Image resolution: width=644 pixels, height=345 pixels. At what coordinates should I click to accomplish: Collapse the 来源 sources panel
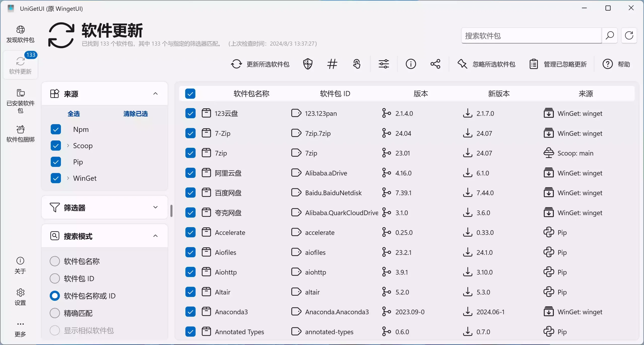click(x=155, y=94)
